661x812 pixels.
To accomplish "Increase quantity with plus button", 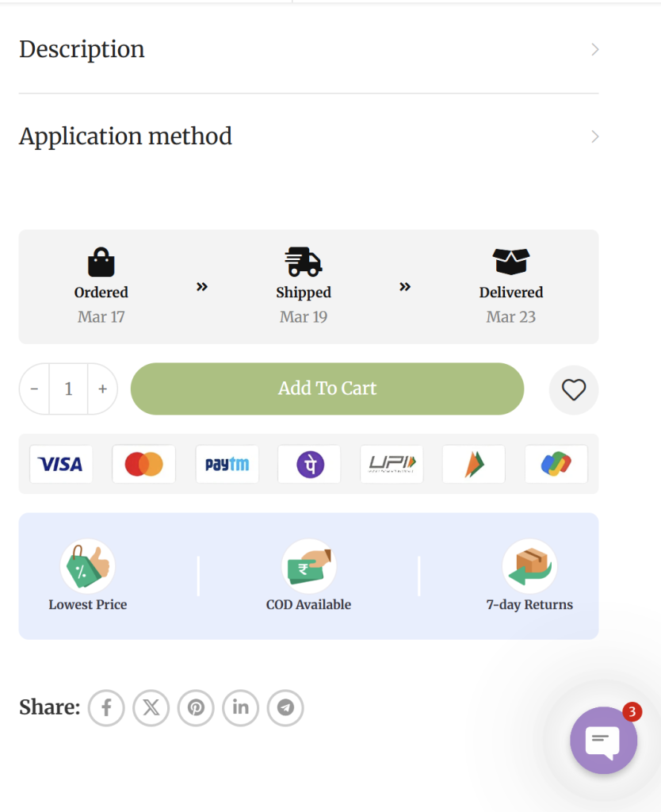I will [x=102, y=389].
